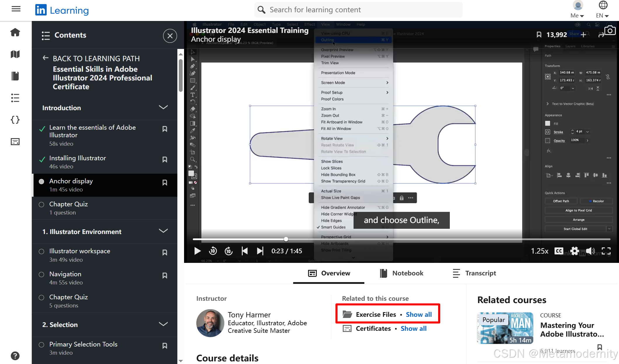The width and height of the screenshot is (619, 364).
Task: Skip forward 10 seconds in video
Action: coord(229,251)
